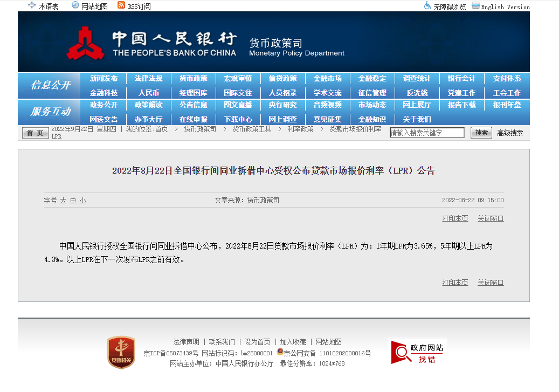
Task: Click the 设为首页 footer link
Action: pyautogui.click(x=257, y=342)
